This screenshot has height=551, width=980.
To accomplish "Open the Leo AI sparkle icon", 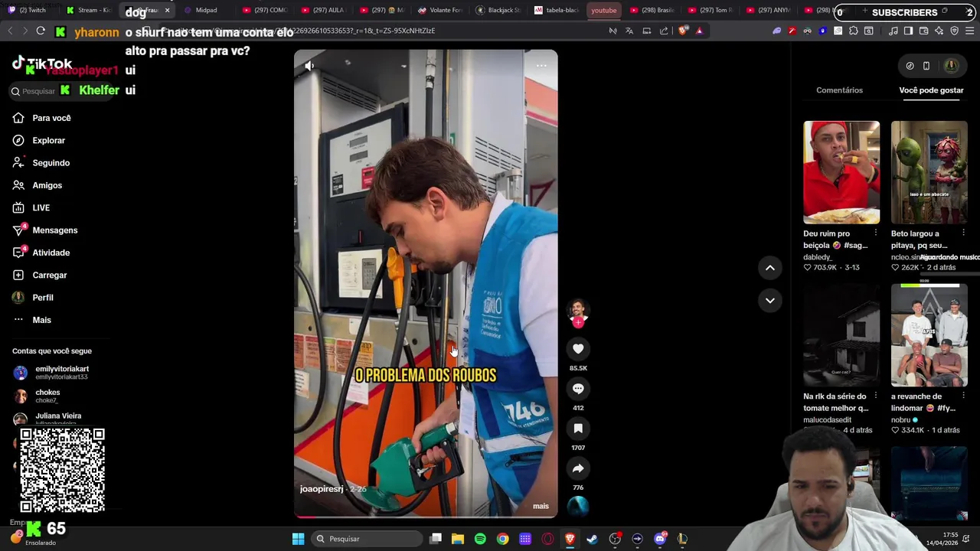I will [939, 31].
